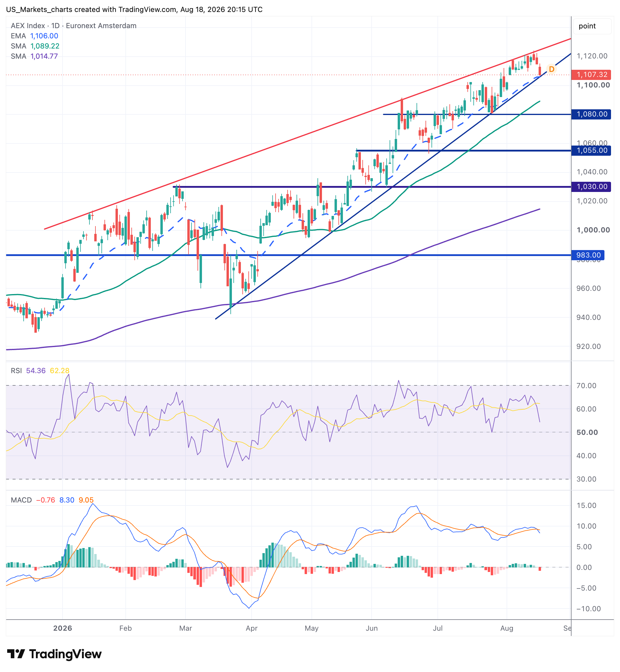Select the SMA value 1,014.77 in the legend
The height and width of the screenshot is (672, 620).
tap(44, 56)
